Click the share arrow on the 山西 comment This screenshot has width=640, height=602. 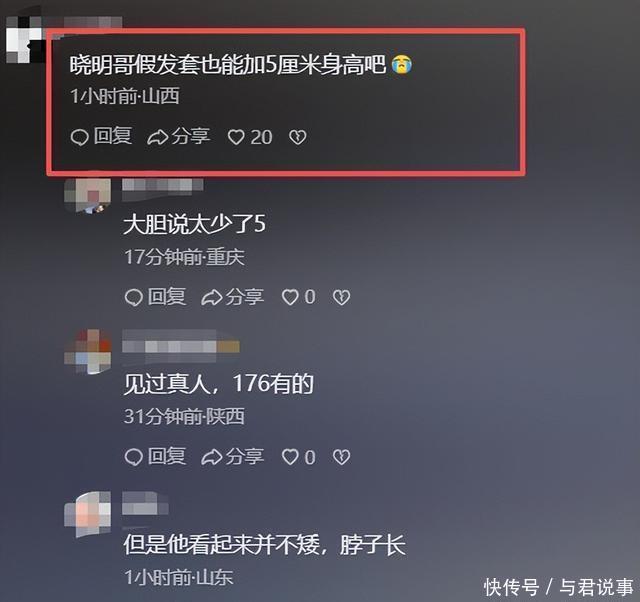click(157, 138)
